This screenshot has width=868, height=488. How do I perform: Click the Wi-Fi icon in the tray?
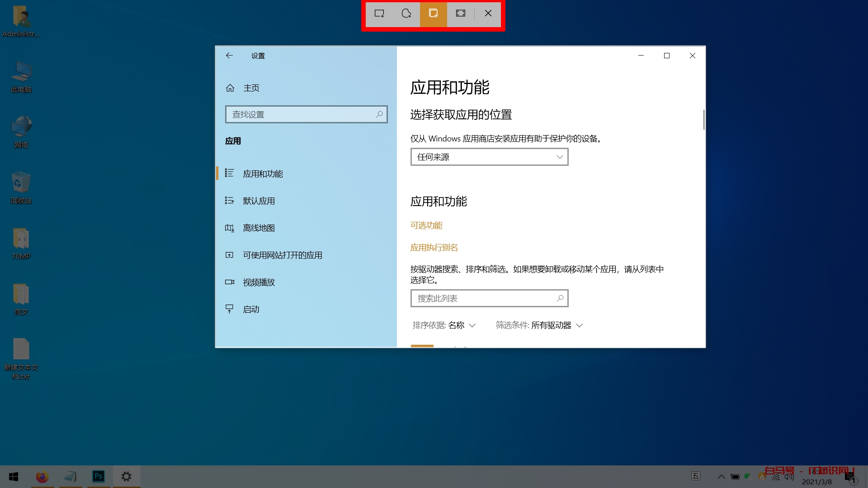click(x=776, y=478)
